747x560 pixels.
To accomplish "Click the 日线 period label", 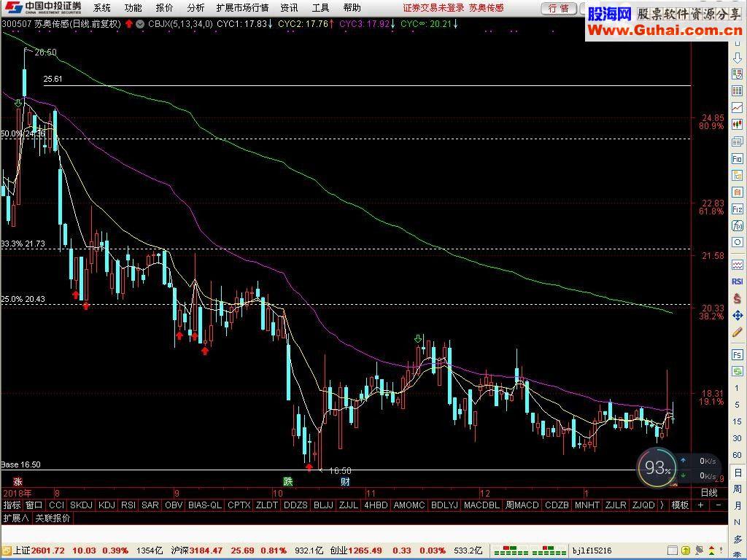I will (x=709, y=492).
